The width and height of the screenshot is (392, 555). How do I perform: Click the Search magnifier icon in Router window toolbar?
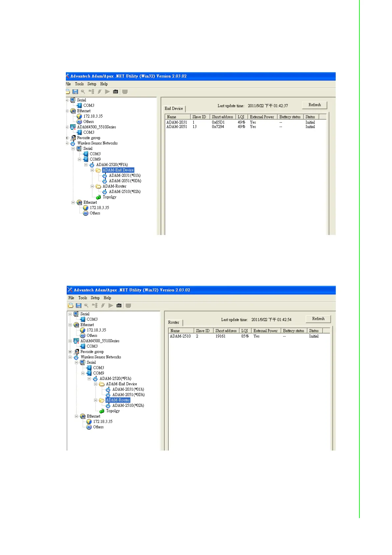[x=86, y=306]
